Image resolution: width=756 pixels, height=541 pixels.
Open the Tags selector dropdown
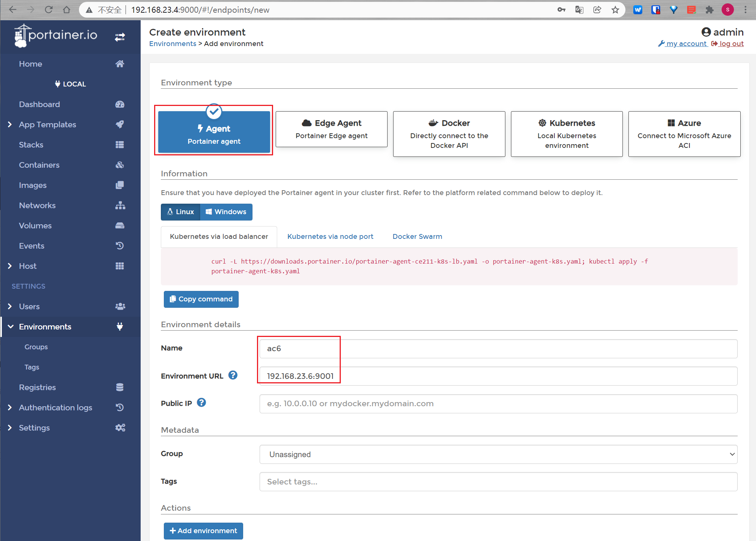(498, 482)
